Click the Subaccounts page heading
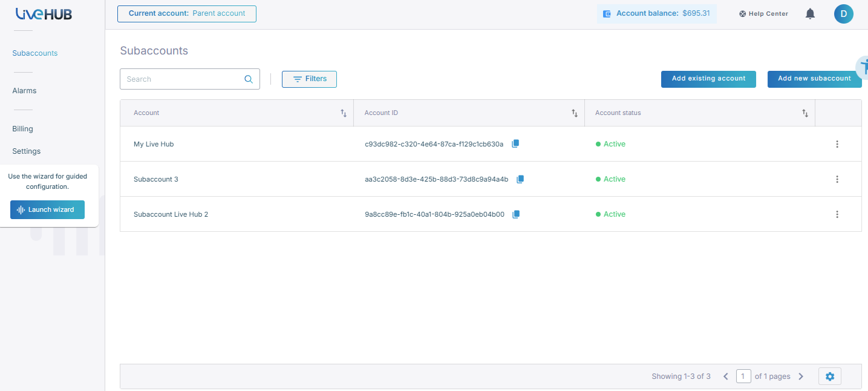The height and width of the screenshot is (391, 868). pos(154,51)
